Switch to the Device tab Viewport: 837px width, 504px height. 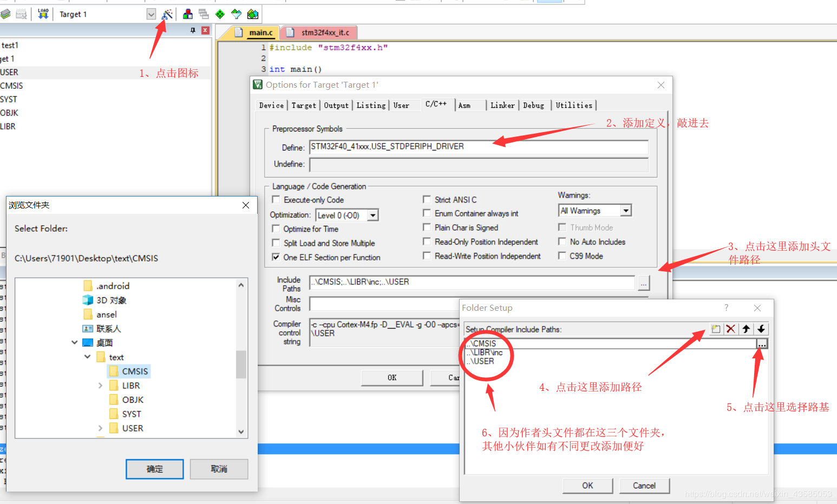[271, 106]
